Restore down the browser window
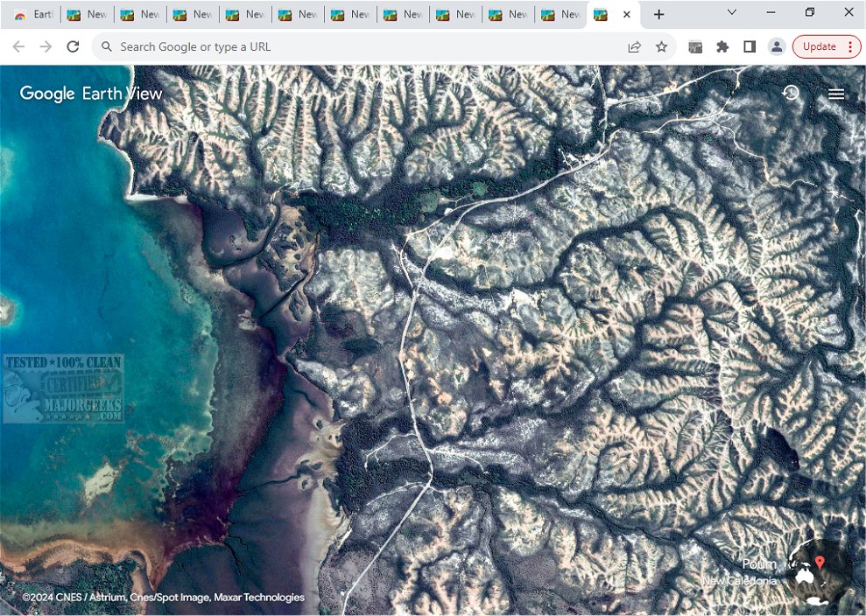Viewport: 866px width, 616px height. 810,12
